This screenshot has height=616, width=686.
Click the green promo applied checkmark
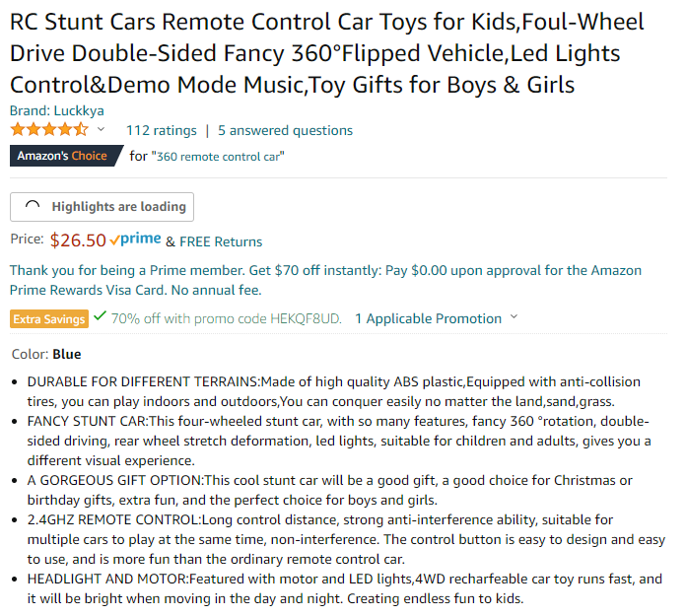(101, 315)
